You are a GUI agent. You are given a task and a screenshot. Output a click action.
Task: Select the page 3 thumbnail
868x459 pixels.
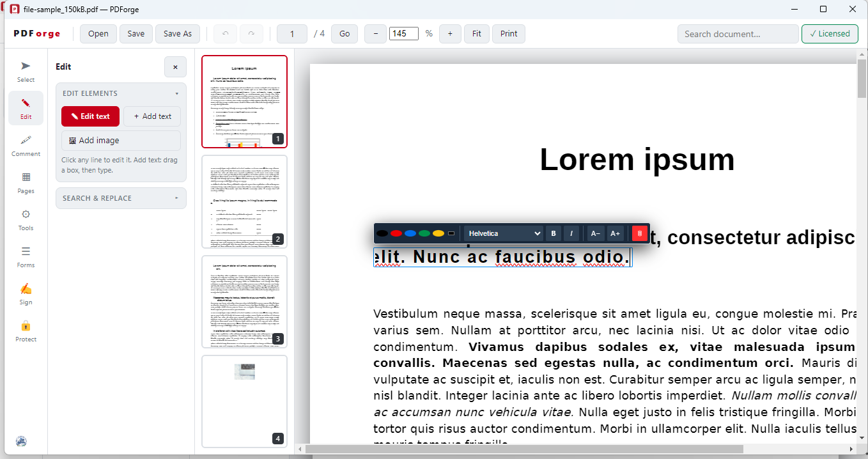pos(244,301)
